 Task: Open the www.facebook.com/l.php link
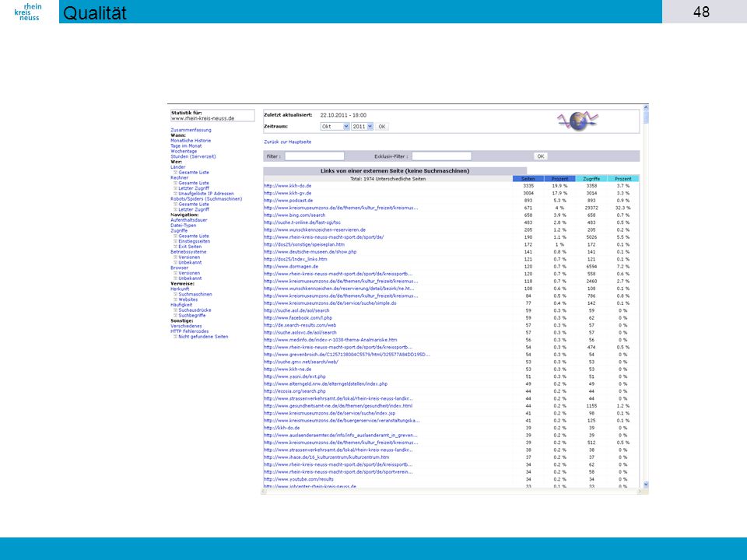tap(298, 318)
